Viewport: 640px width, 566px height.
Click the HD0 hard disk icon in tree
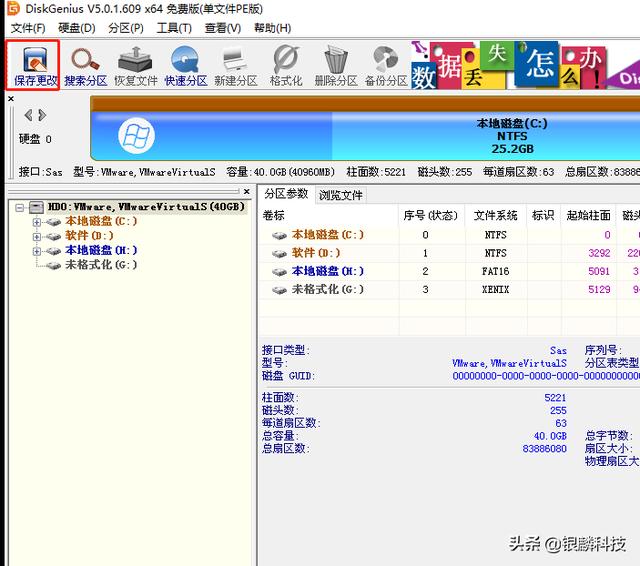click(36, 207)
